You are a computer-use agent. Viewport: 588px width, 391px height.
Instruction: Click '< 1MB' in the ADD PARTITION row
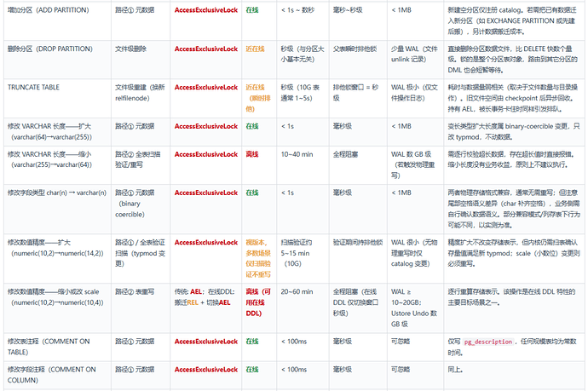[x=401, y=10]
